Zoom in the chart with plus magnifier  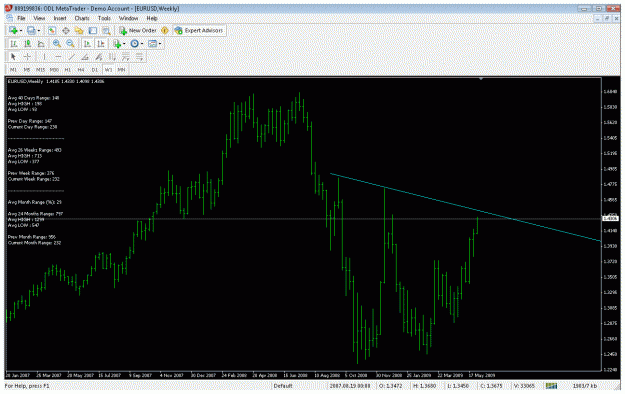[x=57, y=44]
